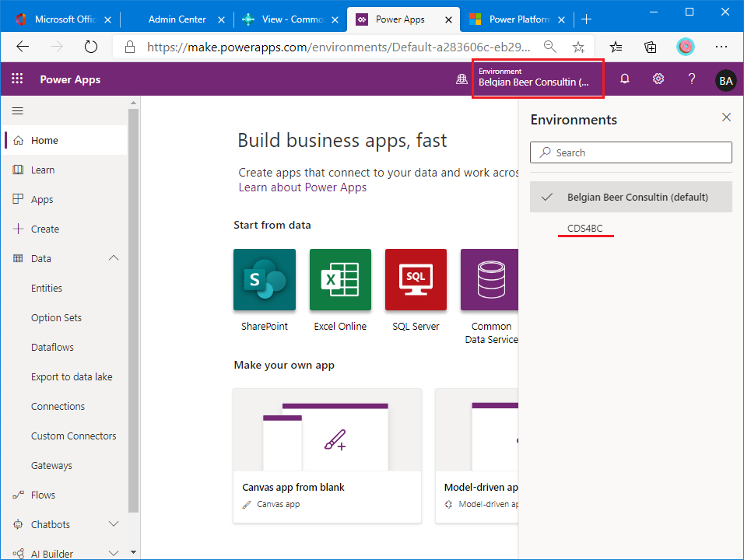Open Connections under Data
Viewport: 744px width, 560px height.
click(58, 406)
